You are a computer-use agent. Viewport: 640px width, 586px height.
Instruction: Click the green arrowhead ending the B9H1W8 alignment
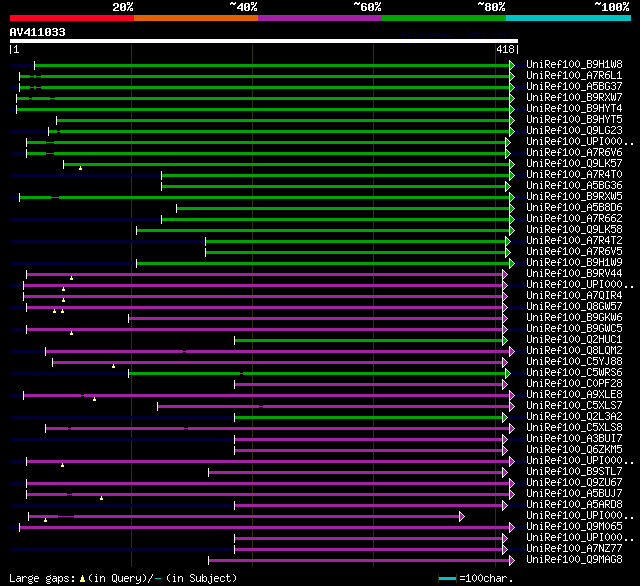click(x=512, y=65)
